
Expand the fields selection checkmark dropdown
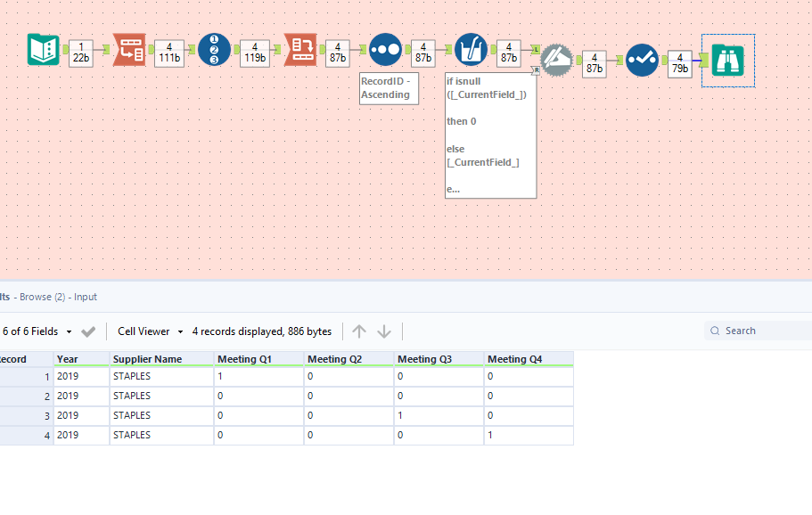(x=87, y=331)
